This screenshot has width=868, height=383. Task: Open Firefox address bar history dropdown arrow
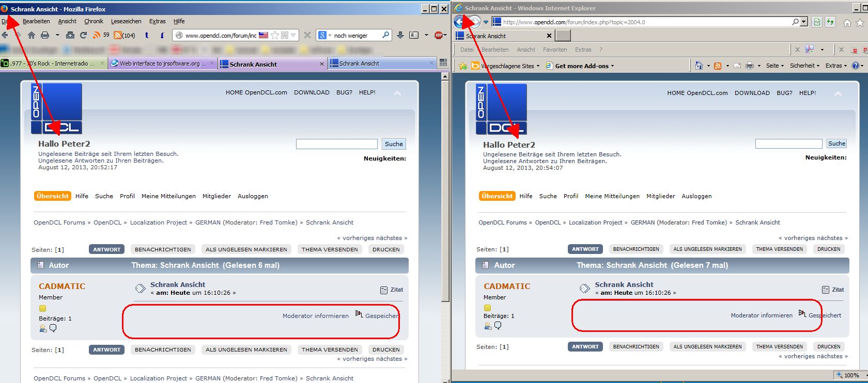tap(293, 35)
